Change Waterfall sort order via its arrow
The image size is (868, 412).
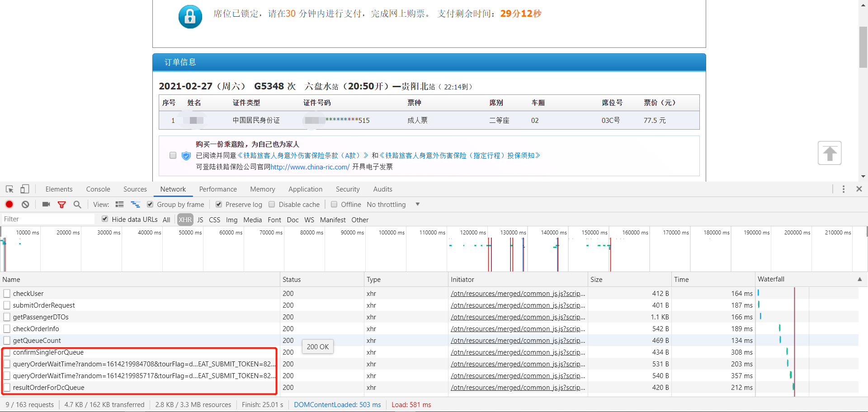(859, 279)
